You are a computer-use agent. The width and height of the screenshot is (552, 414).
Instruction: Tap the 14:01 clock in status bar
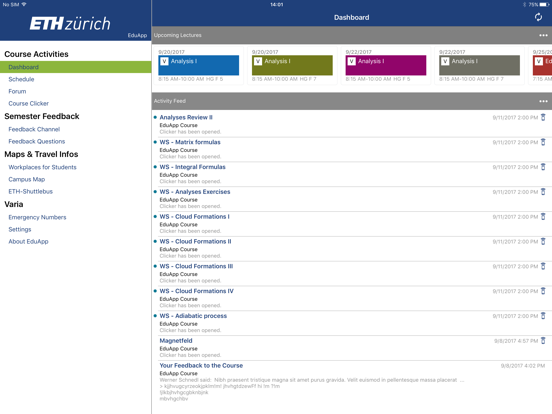pyautogui.click(x=277, y=5)
